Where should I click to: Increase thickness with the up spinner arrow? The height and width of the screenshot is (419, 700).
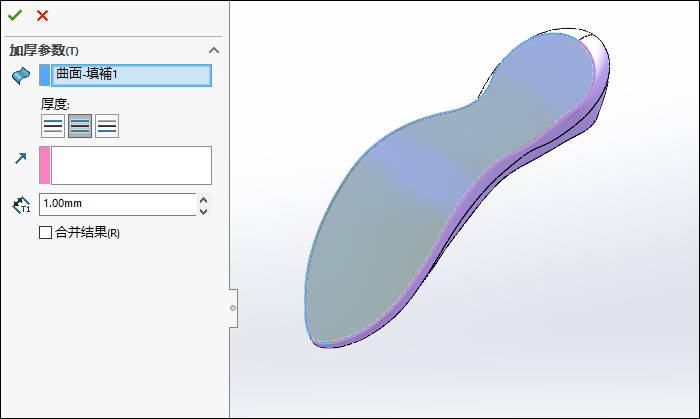coord(204,200)
